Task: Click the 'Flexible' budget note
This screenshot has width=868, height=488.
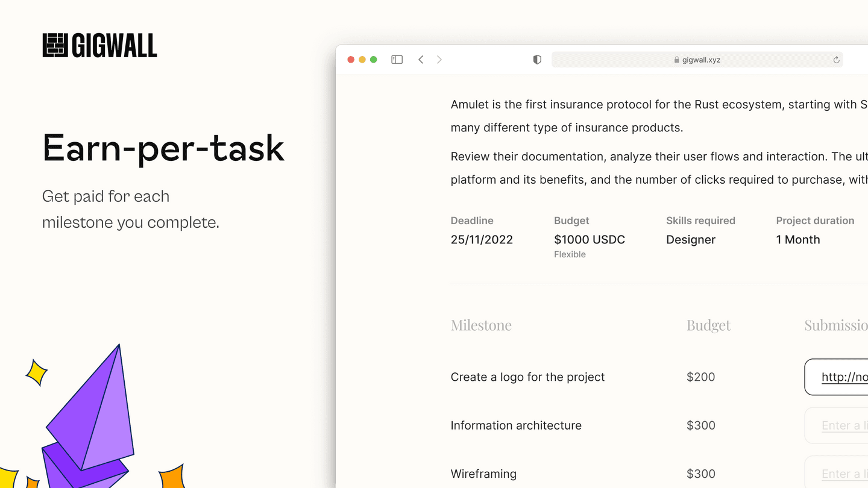Action: (x=570, y=255)
